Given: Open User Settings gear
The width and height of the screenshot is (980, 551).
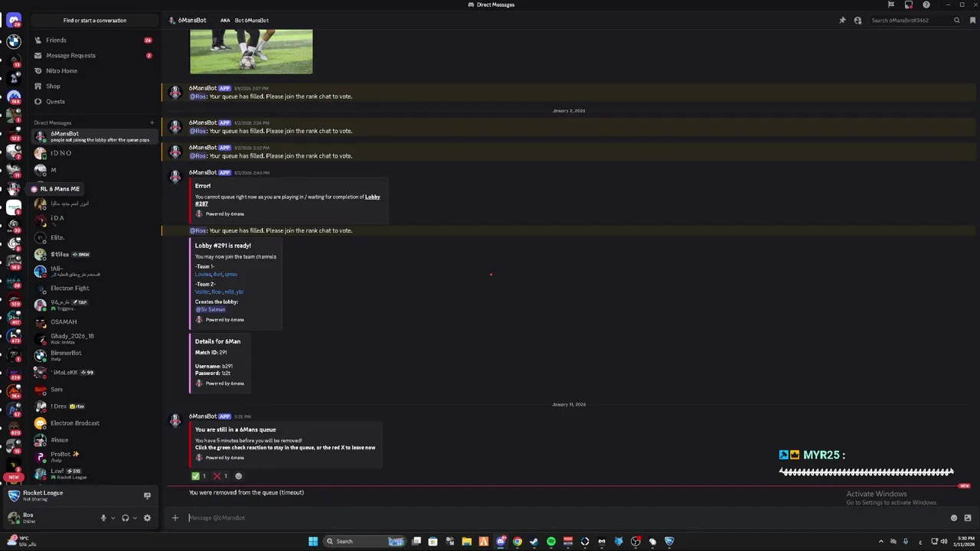Looking at the screenshot, I should coord(147,518).
